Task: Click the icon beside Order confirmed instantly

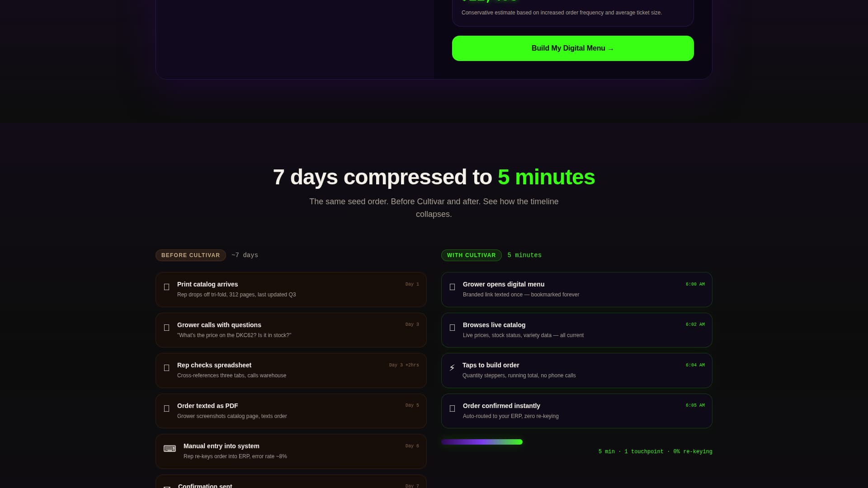Action: [x=452, y=408]
